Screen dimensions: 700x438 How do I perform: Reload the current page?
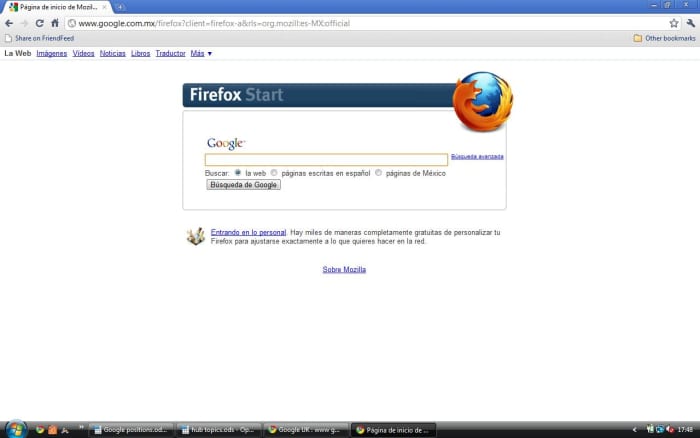[39, 23]
